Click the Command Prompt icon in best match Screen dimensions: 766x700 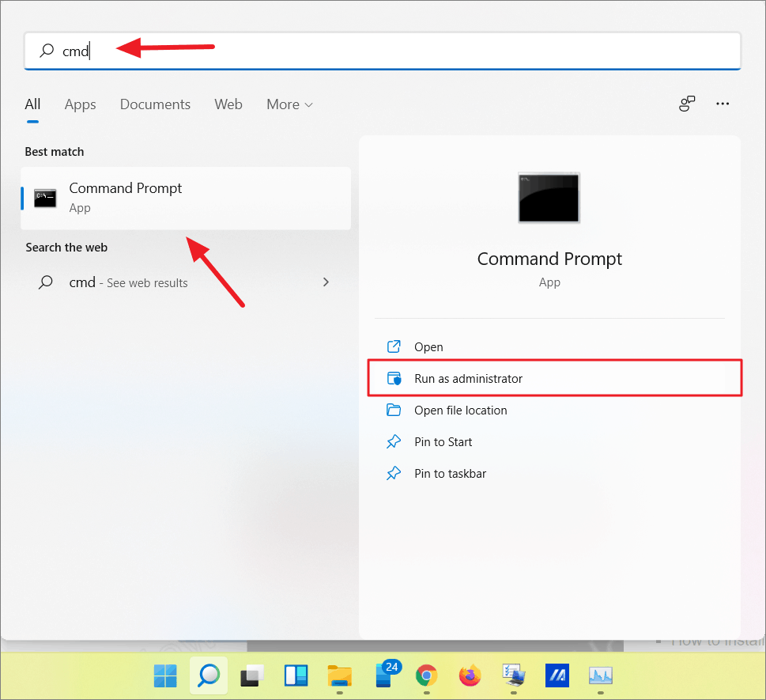[x=45, y=198]
